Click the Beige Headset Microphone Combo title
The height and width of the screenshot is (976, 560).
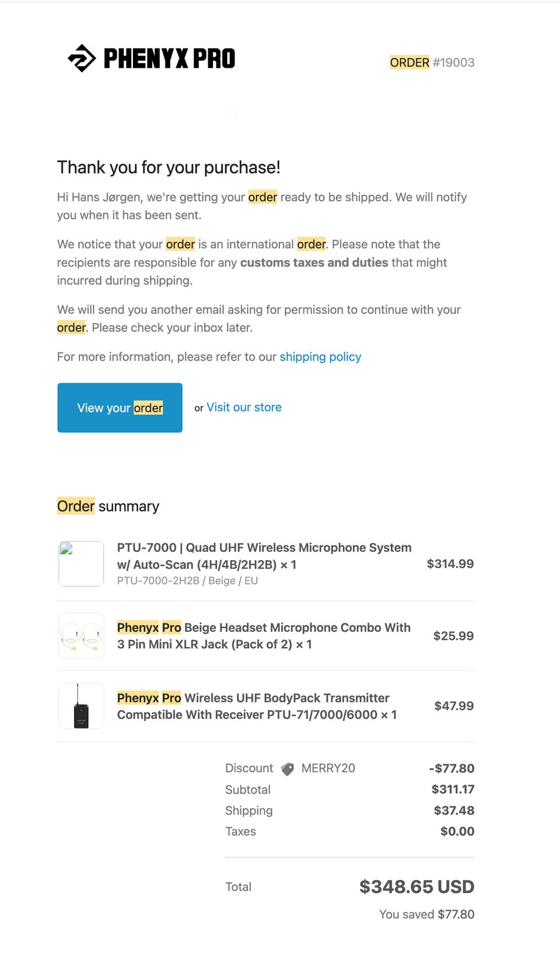264,636
